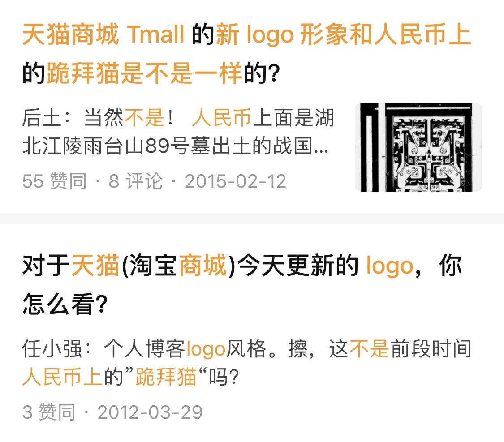This screenshot has width=504, height=442.
Task: Tap the 8 评论 count
Action: [x=135, y=181]
